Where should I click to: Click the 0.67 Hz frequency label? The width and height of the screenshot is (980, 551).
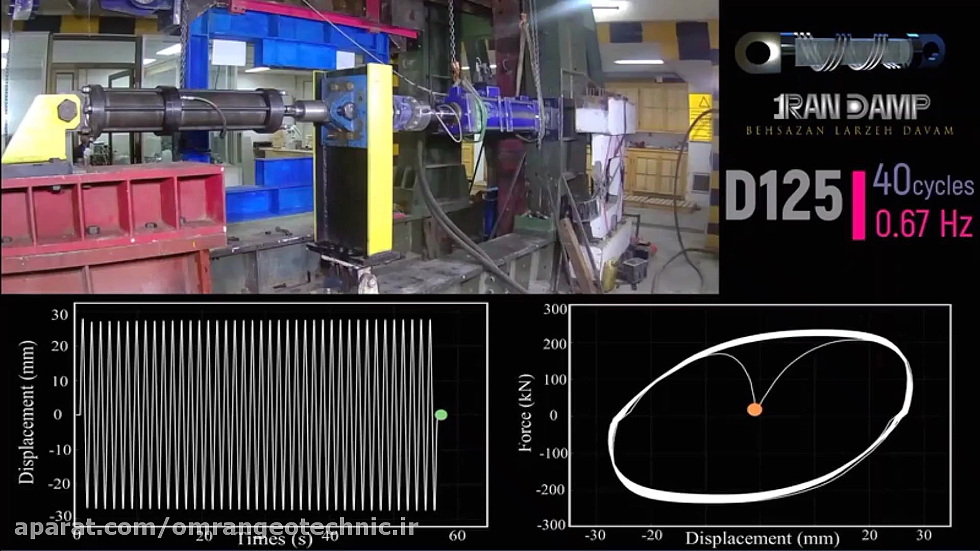(924, 223)
